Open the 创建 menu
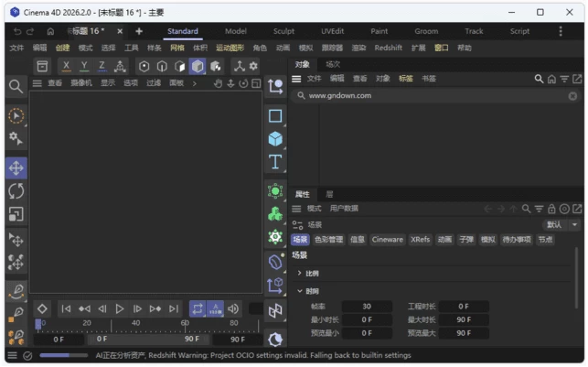This screenshot has width=588, height=367. tap(62, 48)
